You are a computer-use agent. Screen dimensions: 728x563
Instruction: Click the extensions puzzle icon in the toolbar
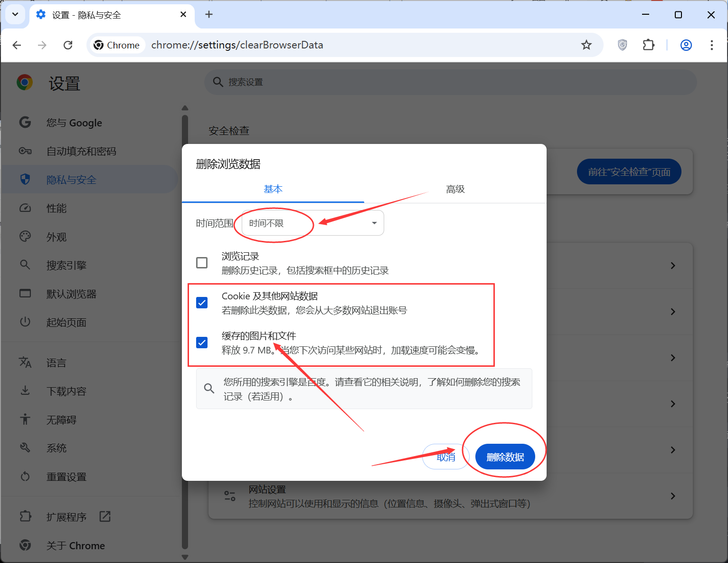point(648,45)
